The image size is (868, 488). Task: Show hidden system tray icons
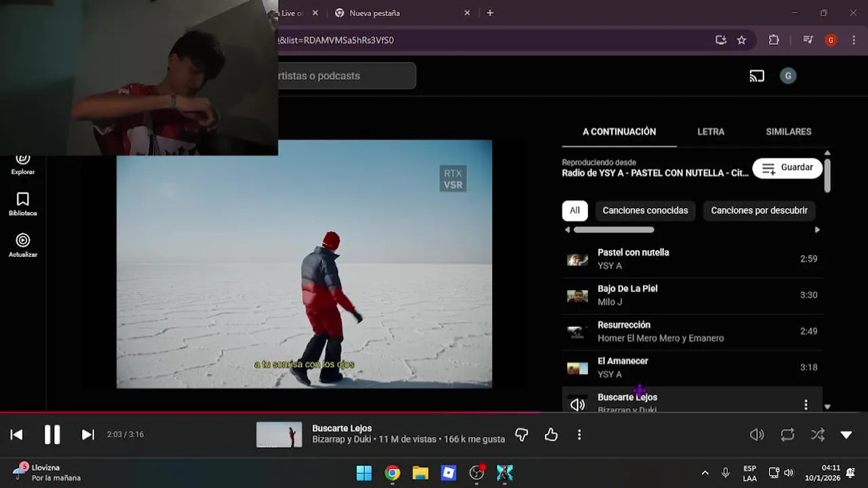pyautogui.click(x=705, y=473)
